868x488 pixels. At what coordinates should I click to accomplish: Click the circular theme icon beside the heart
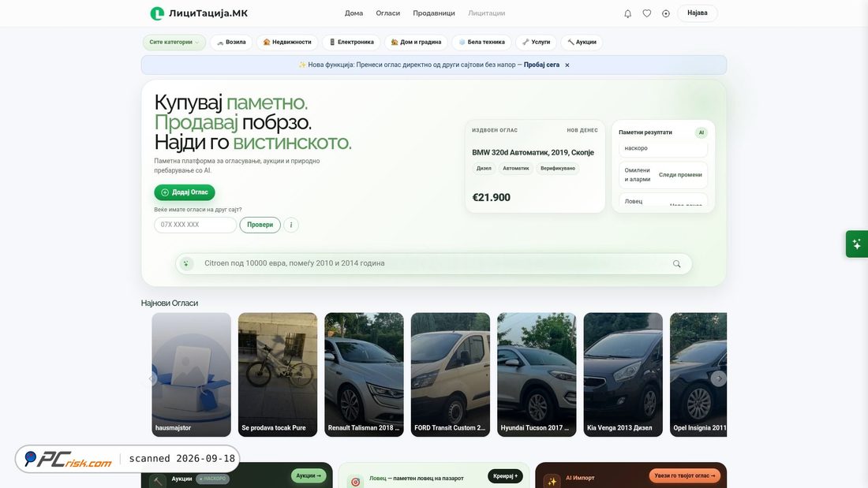pos(666,13)
